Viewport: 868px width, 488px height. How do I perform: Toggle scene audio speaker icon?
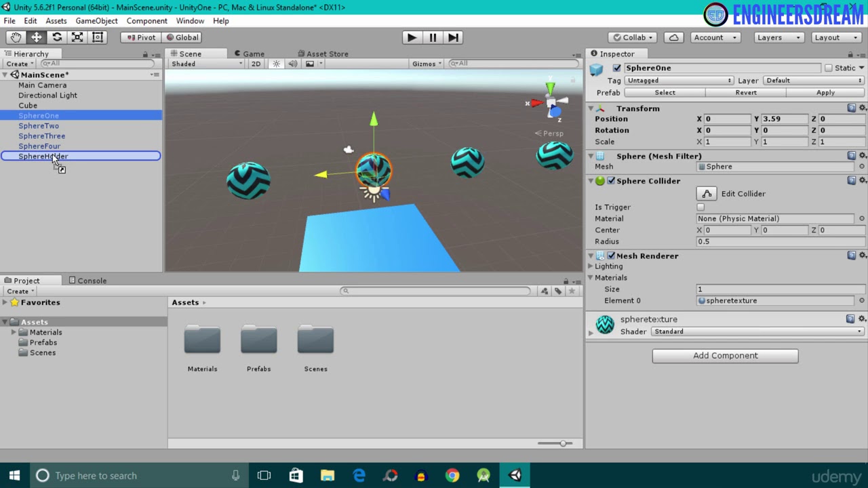click(x=293, y=64)
